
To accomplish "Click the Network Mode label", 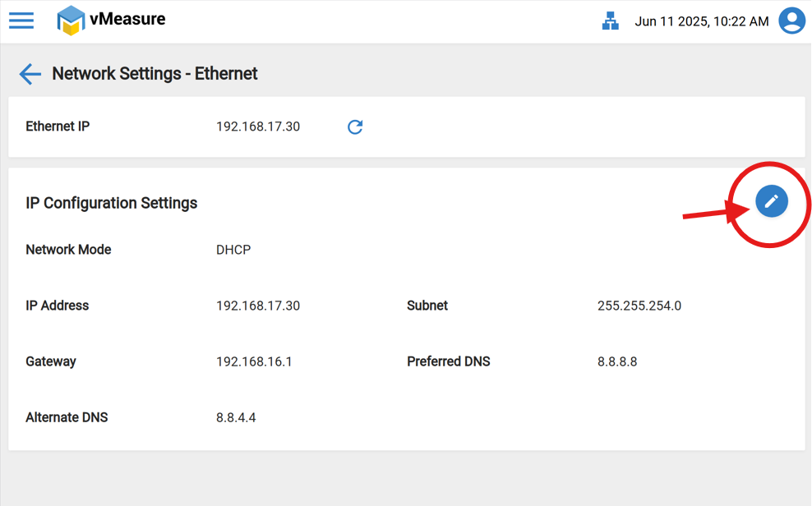I will click(68, 250).
